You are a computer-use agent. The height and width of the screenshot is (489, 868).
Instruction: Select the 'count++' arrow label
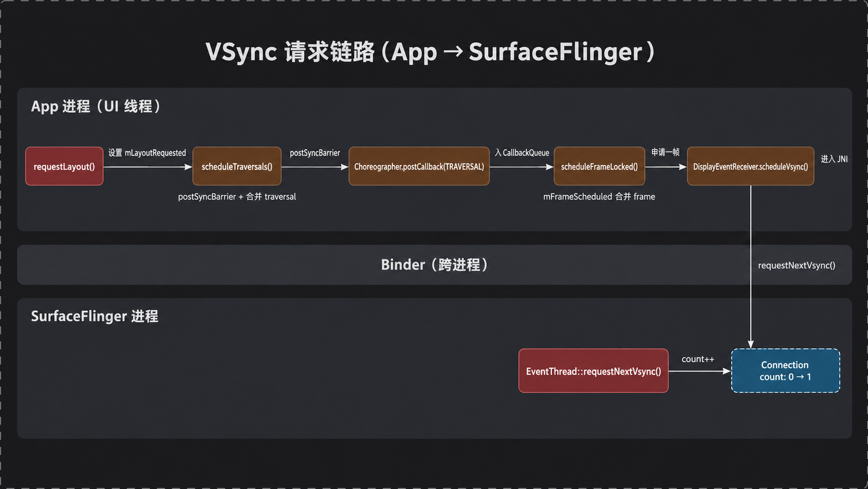click(698, 359)
